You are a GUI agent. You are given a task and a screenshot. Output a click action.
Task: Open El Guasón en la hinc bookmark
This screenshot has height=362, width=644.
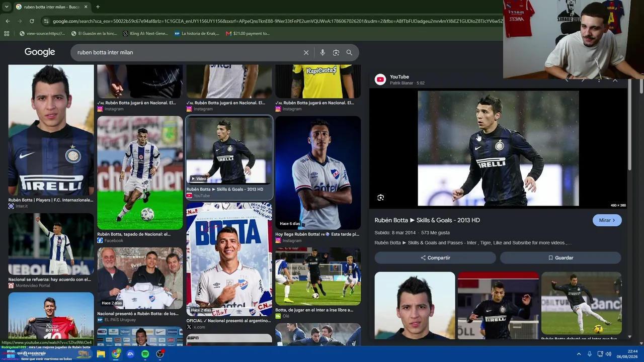pos(94,34)
